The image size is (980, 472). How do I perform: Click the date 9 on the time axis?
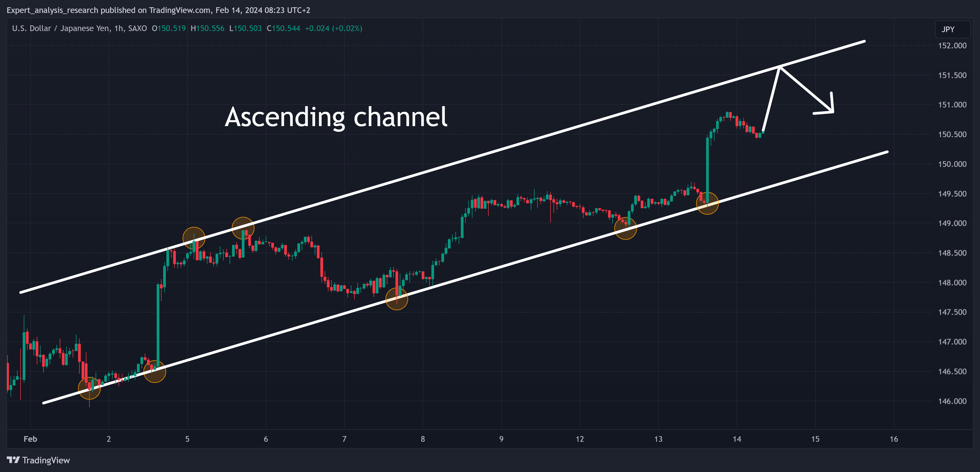click(501, 439)
